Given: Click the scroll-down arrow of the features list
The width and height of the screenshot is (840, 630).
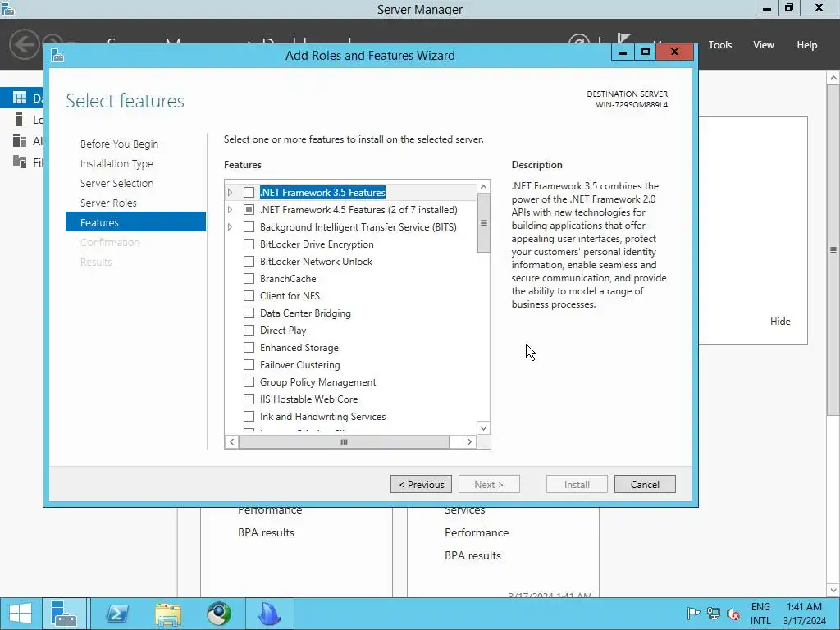Looking at the screenshot, I should coord(483,428).
